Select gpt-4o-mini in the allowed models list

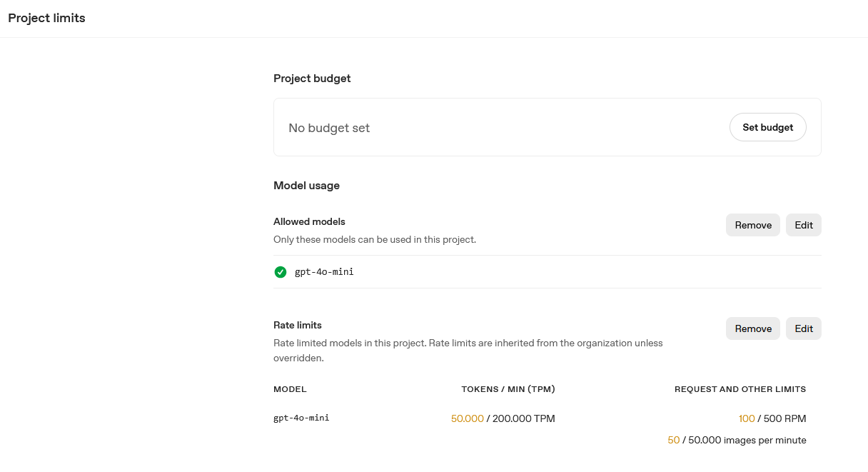324,272
